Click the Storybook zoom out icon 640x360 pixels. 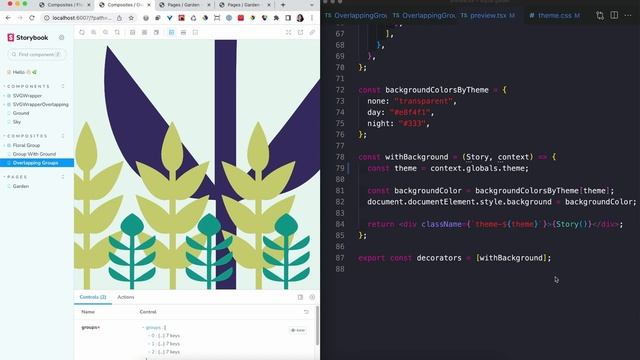click(105, 32)
